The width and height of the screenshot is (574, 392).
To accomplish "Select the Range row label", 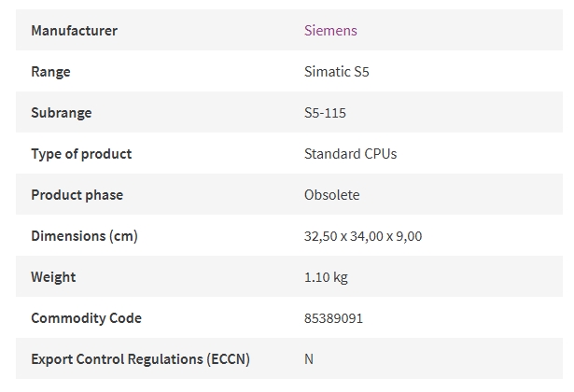I will pos(50,72).
